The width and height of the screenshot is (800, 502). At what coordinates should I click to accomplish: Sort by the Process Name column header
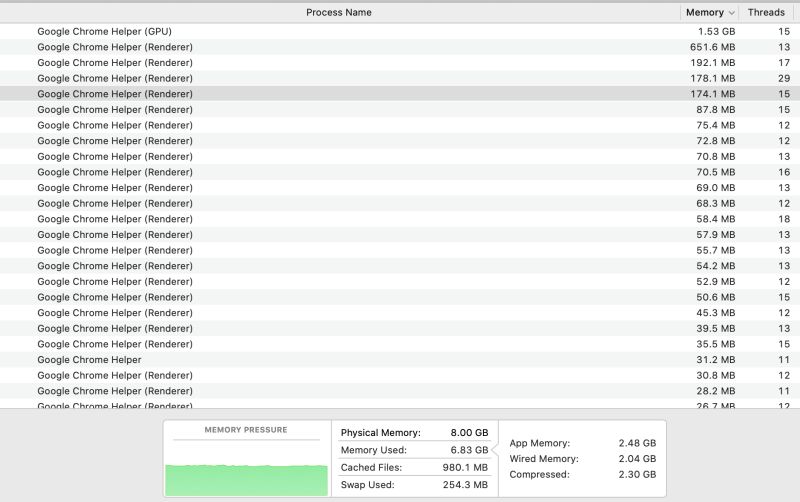point(339,12)
